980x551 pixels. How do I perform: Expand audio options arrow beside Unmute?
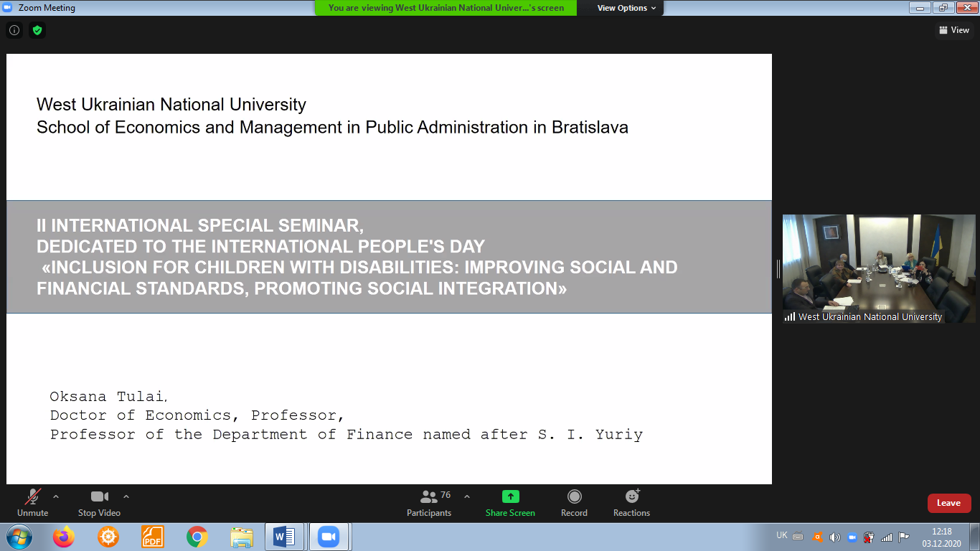(x=56, y=496)
